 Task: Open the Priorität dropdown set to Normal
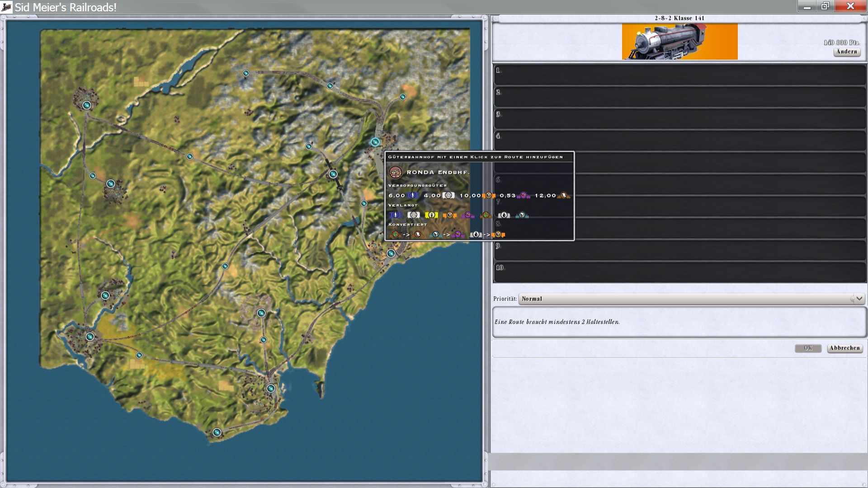(692, 299)
